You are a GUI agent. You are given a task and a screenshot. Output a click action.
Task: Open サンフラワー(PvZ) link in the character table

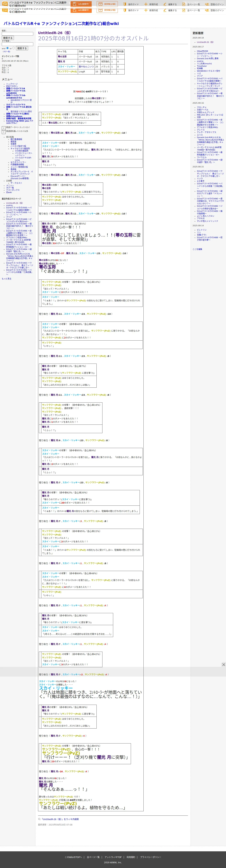[x=67, y=71]
